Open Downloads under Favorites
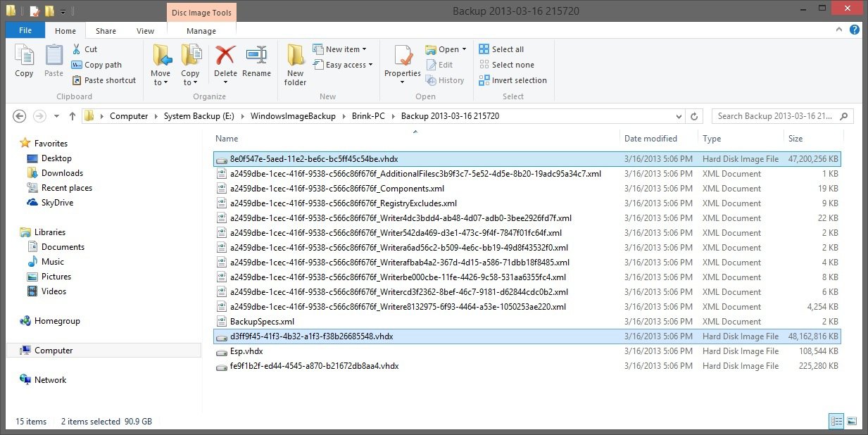 click(55, 173)
